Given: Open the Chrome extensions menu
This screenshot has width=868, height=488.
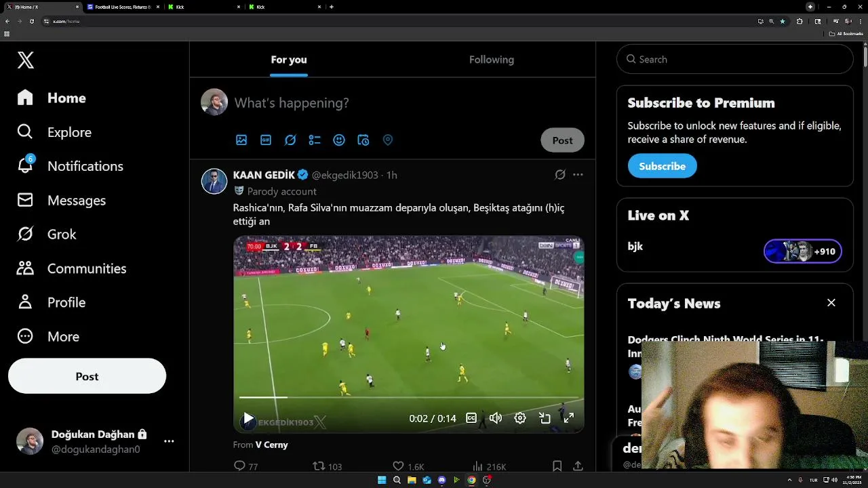Looking at the screenshot, I should 800,21.
